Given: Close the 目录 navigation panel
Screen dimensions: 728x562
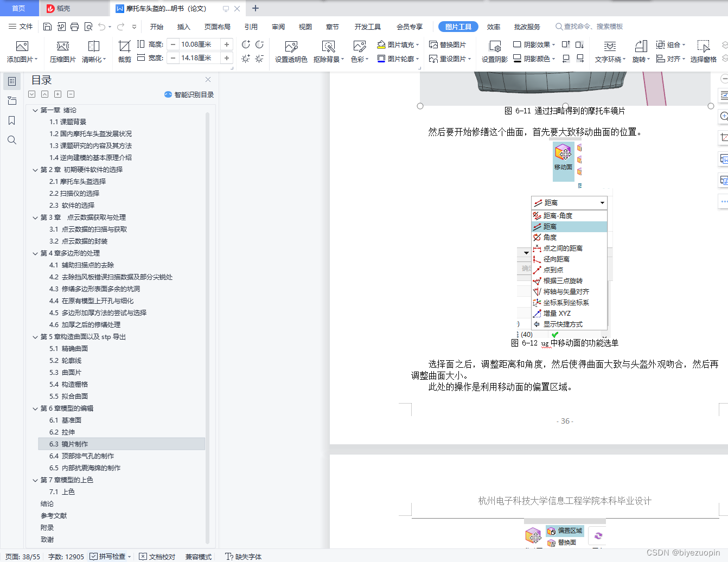Looking at the screenshot, I should (208, 80).
